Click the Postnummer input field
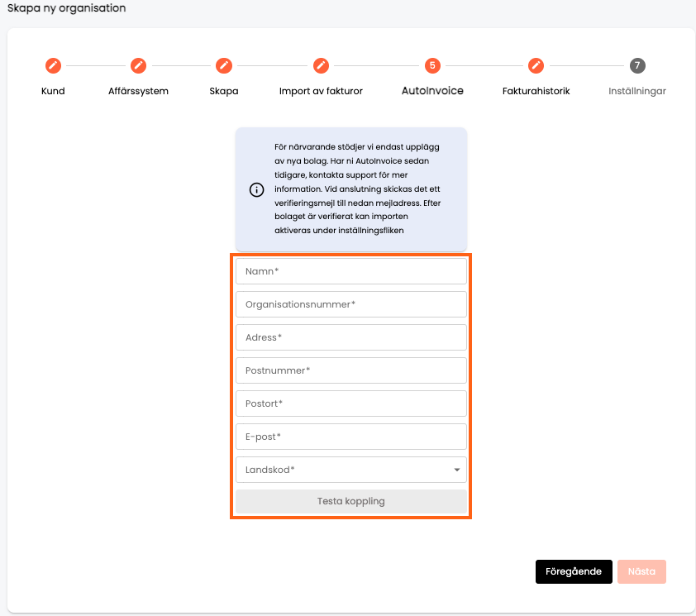This screenshot has width=696, height=616. click(x=351, y=371)
